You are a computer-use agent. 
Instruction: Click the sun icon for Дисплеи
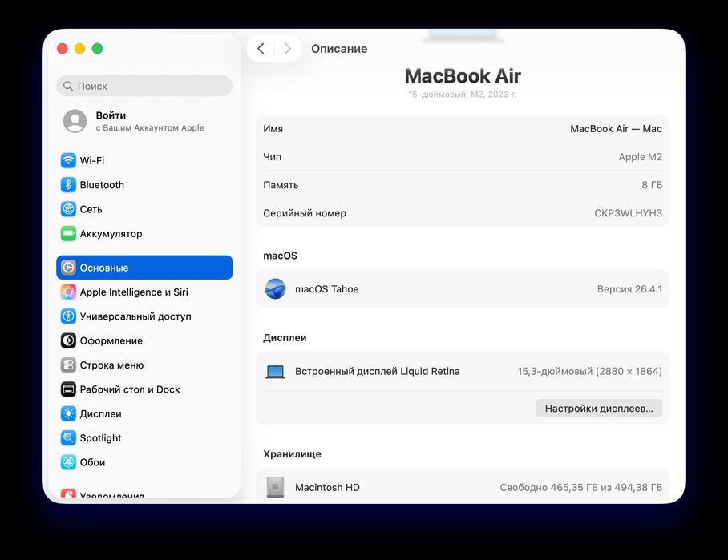tap(68, 414)
